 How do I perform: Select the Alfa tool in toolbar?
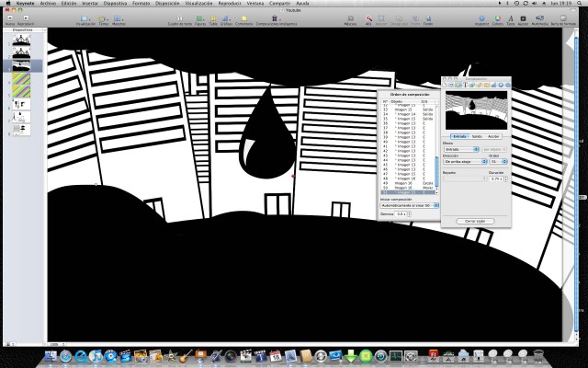(368, 18)
